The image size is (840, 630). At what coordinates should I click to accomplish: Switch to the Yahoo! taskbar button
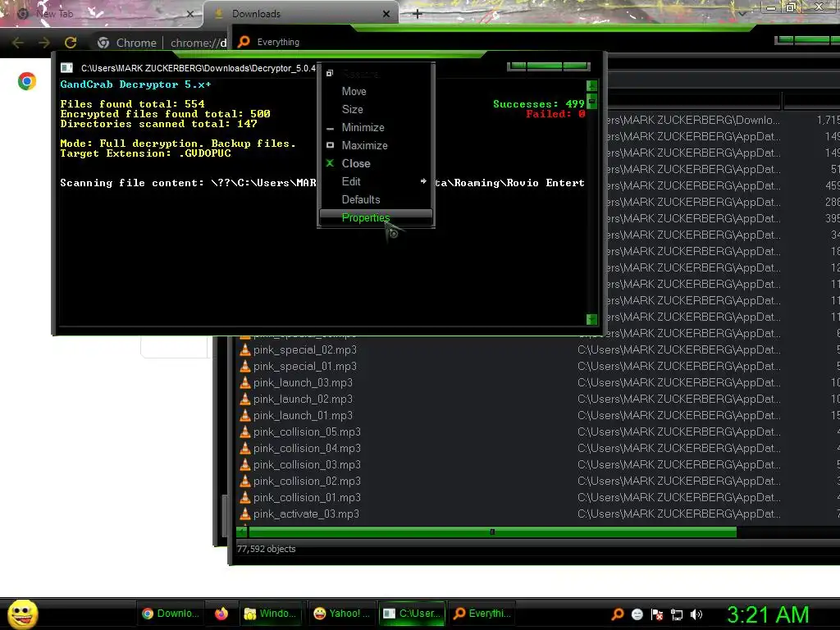coord(342,614)
